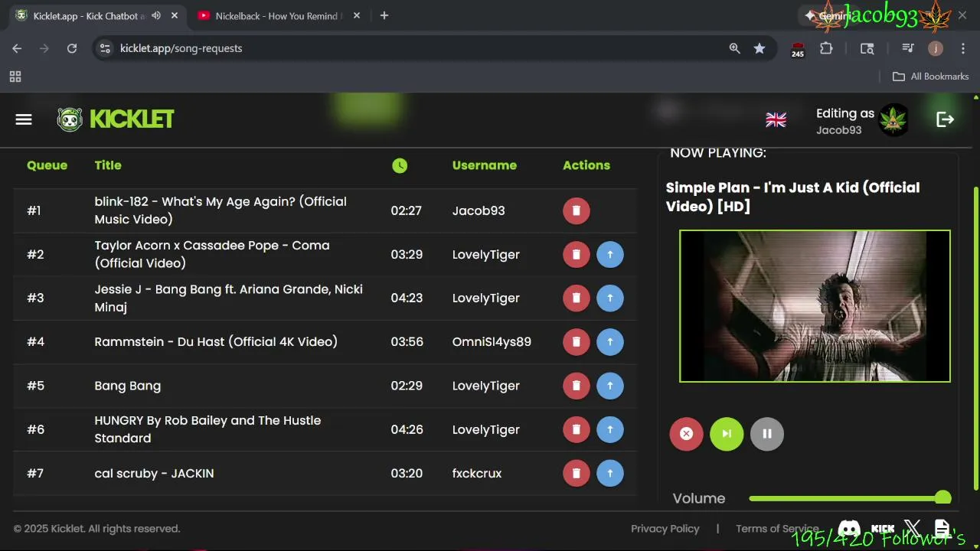
Task: View site information icon in address bar
Action: coord(105,48)
